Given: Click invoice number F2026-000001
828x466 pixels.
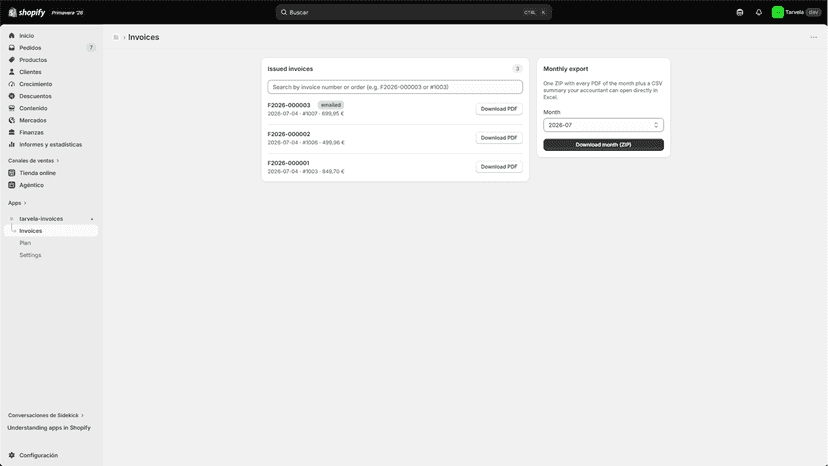Looking at the screenshot, I should click(289, 163).
